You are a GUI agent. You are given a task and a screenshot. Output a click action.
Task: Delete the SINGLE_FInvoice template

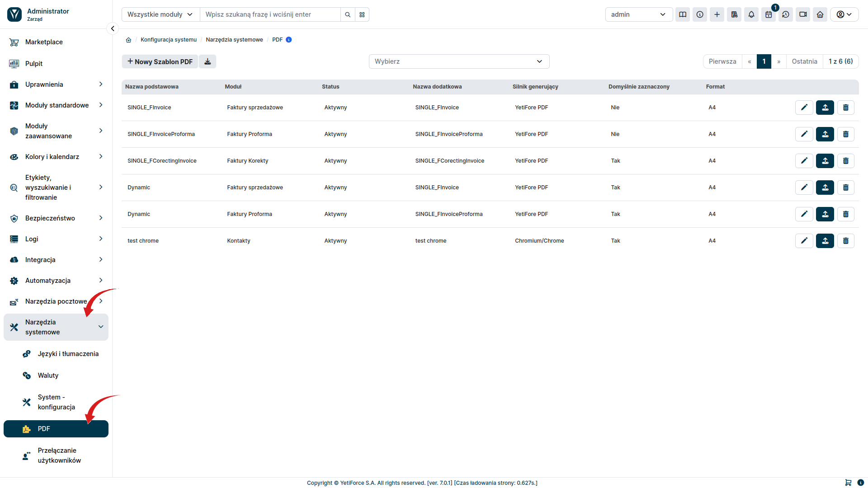845,108
